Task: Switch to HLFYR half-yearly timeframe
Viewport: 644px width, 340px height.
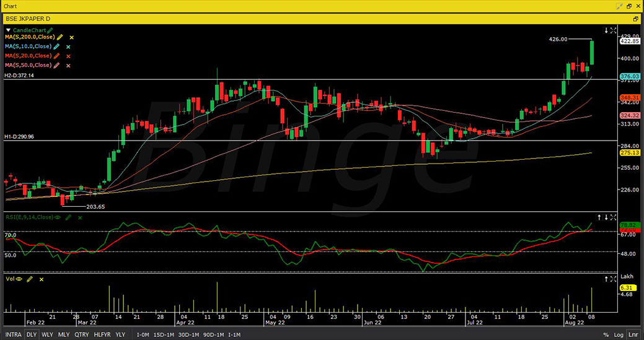Action: coord(102,334)
